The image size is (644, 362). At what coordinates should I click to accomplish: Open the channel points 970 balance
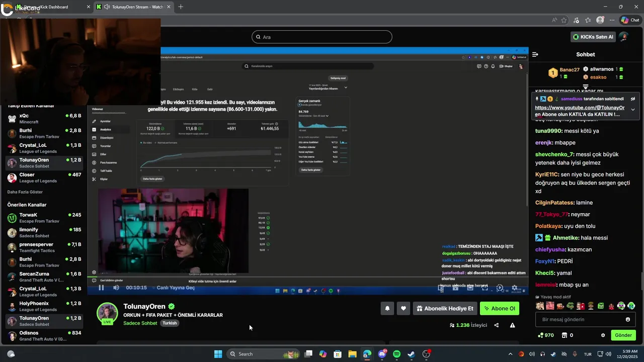(x=546, y=335)
